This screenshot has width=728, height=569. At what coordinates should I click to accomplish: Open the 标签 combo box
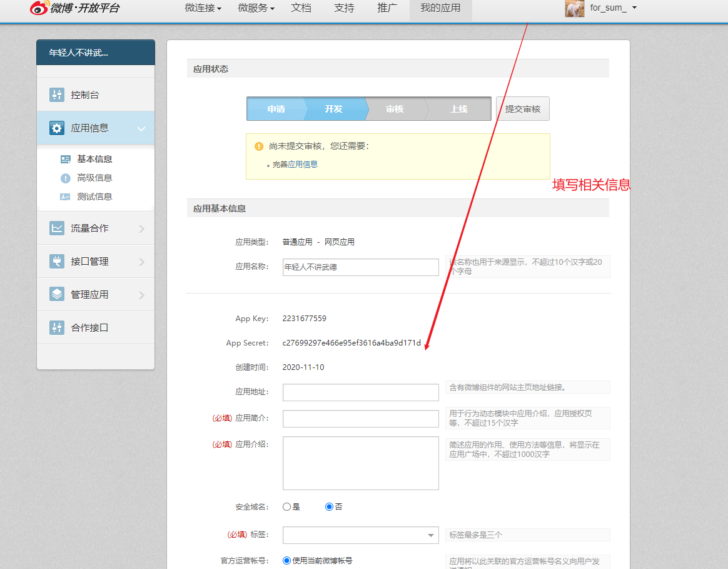(x=361, y=535)
